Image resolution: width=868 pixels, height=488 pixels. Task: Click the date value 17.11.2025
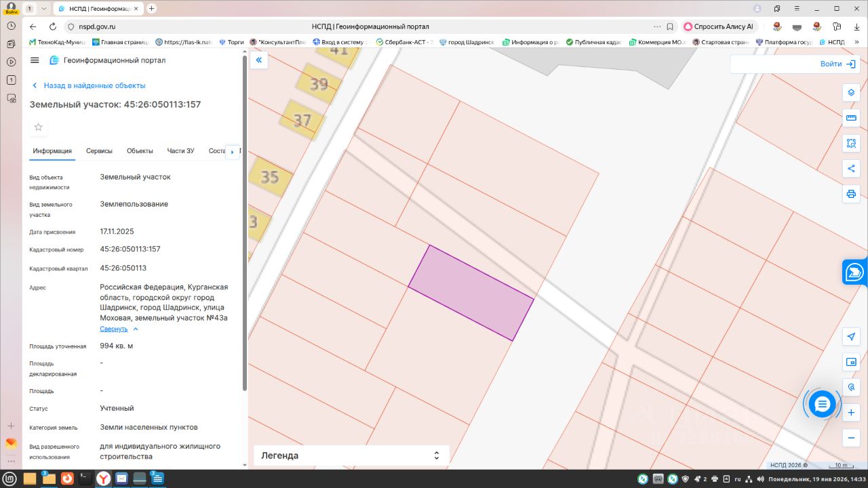click(117, 231)
